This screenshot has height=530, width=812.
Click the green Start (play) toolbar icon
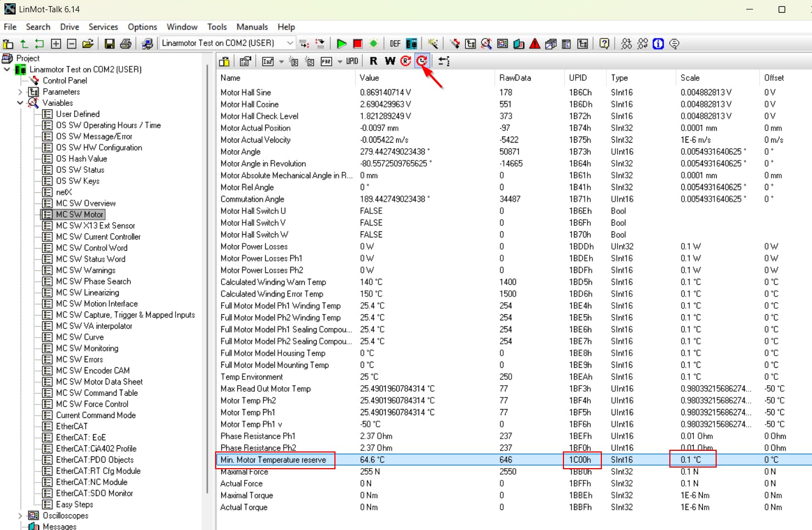coord(342,43)
